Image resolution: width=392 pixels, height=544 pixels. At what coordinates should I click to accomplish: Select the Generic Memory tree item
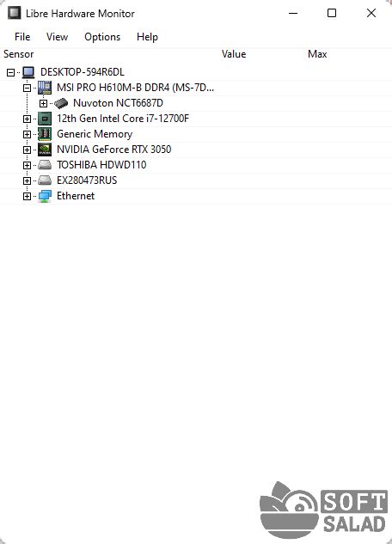[95, 134]
